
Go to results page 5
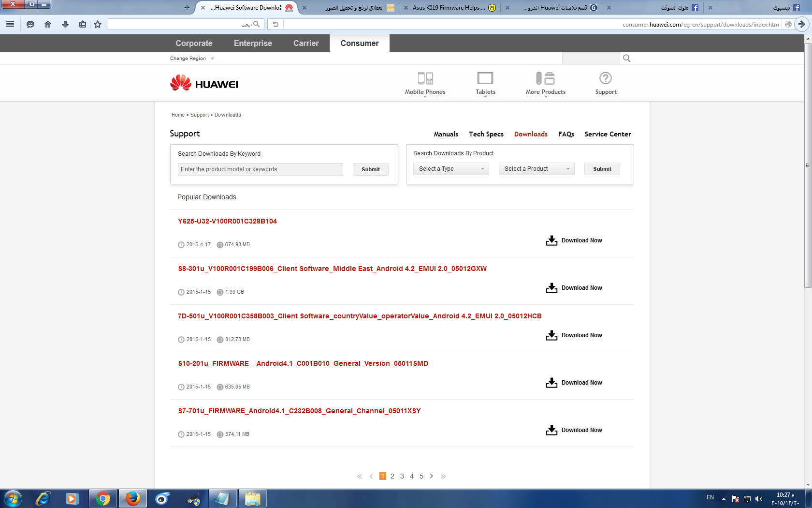tap(421, 476)
